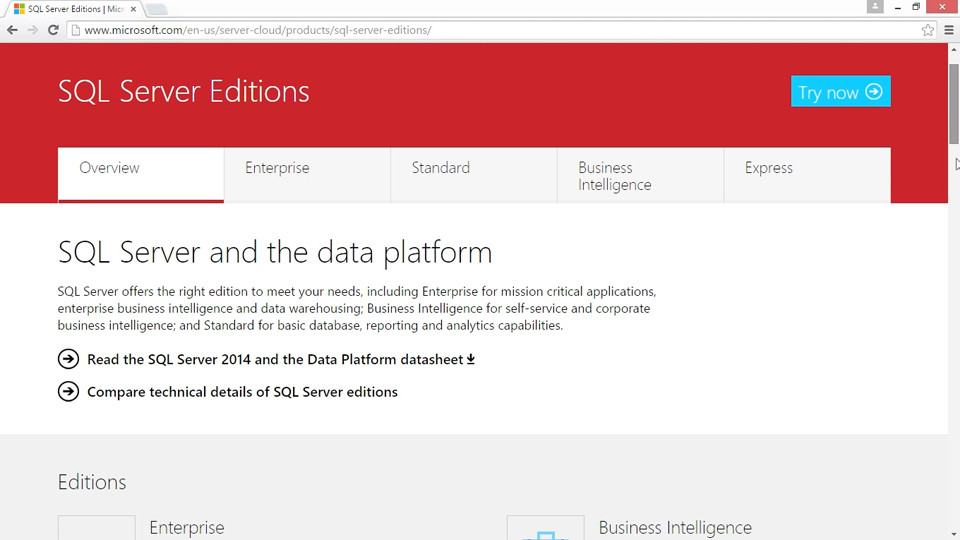
Task: Select the Overview tab
Action: (x=141, y=175)
